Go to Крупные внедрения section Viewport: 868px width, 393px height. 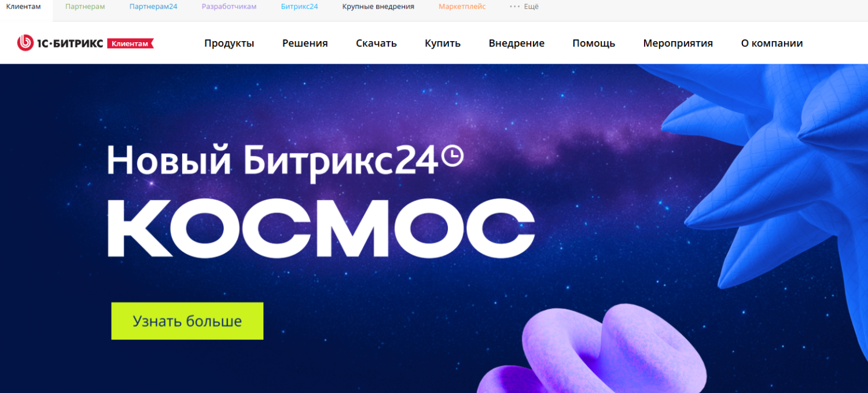pos(378,7)
